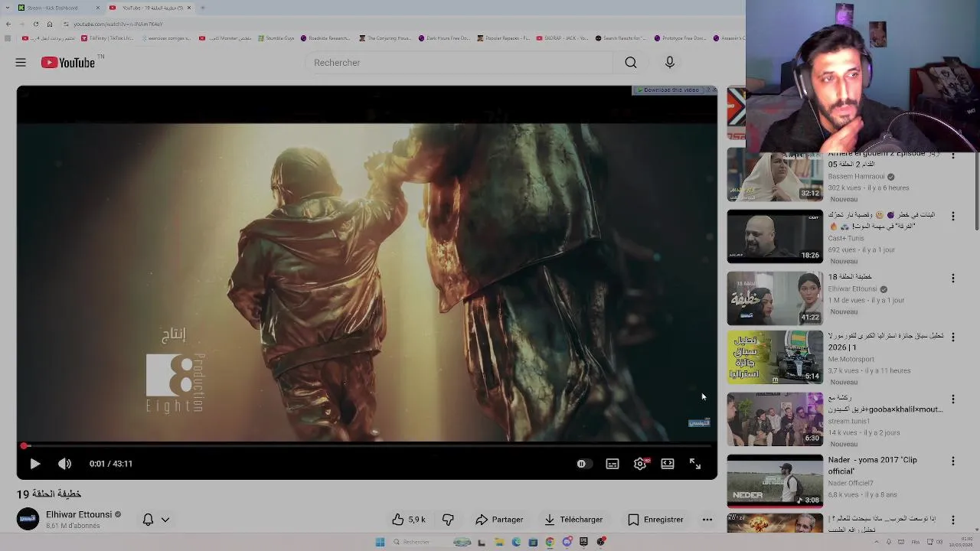Submit search with the magnifier icon
Viewport: 980px width, 551px height.
631,63
